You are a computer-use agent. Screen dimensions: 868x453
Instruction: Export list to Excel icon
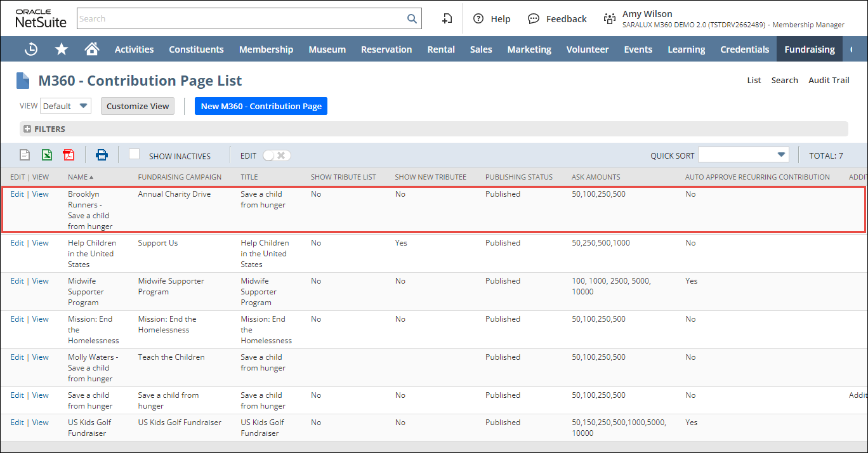click(x=47, y=155)
